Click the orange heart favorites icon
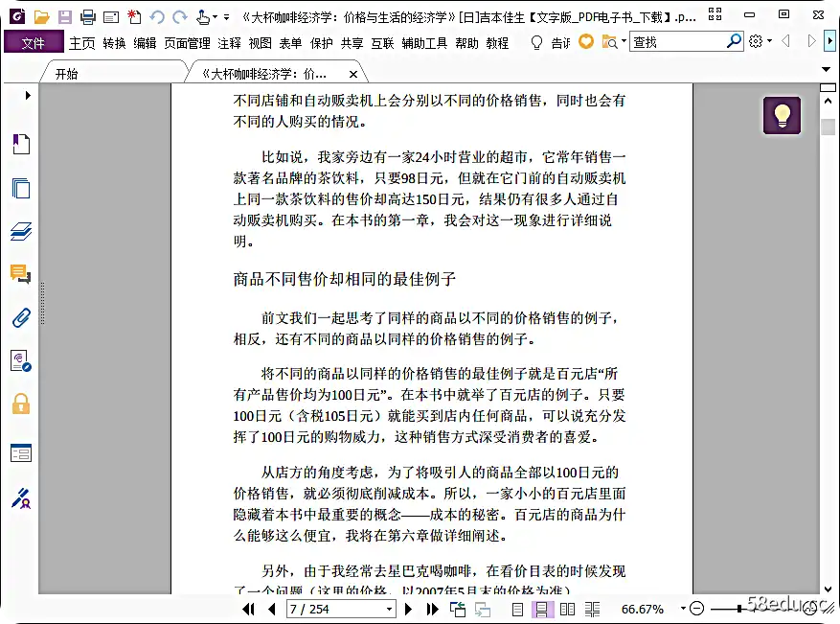Screen dimensions: 840x624 [586, 41]
